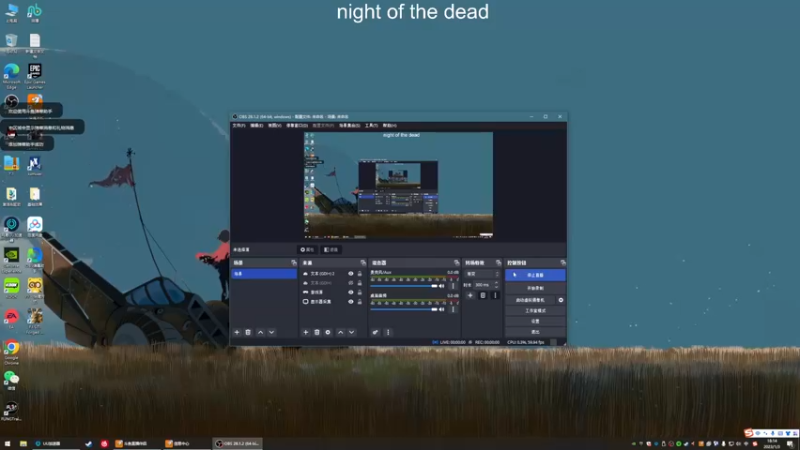Open the View menu in OBS
This screenshot has width=800, height=450.
[x=274, y=126]
